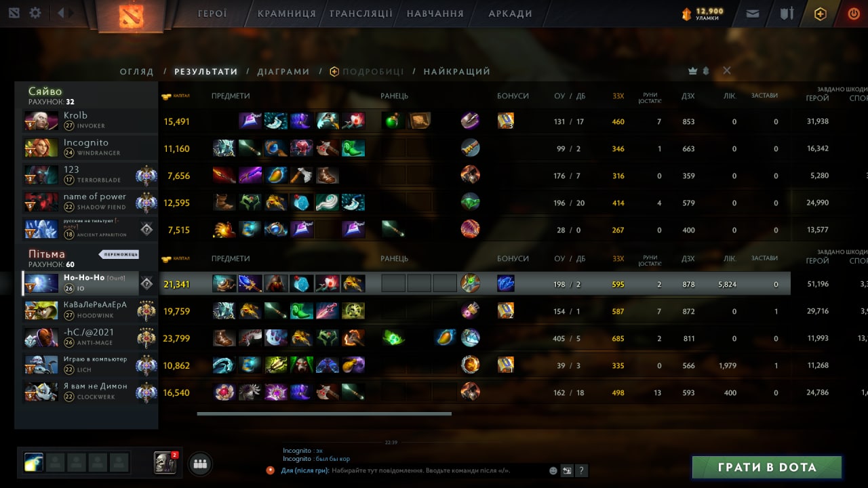Click the Invoker hero portrait for Krolb
Image resolution: width=868 pixels, height=488 pixels.
41,121
